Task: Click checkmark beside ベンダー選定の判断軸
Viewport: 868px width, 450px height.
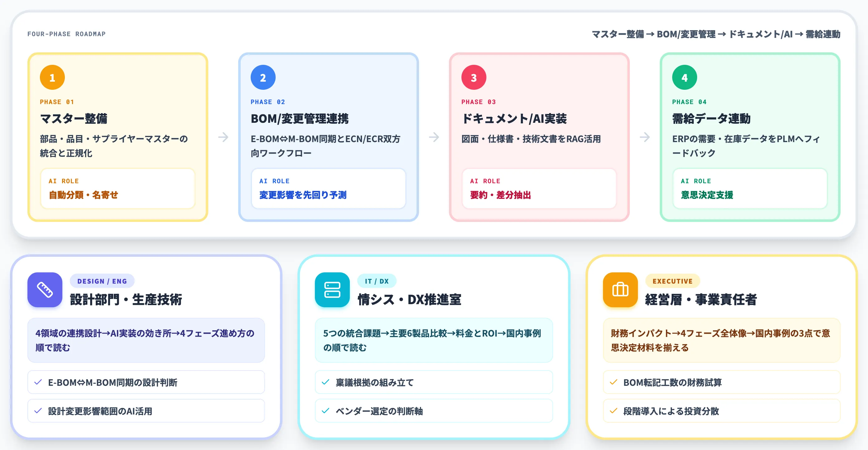Action: tap(325, 411)
